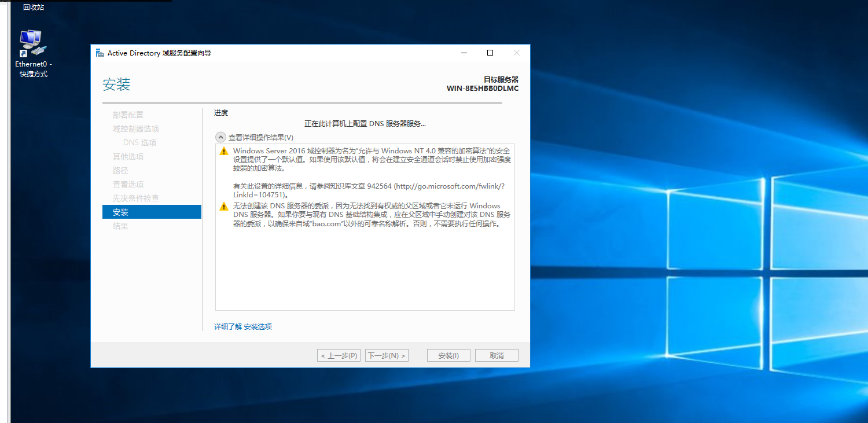Click the WIN-8E5HBB0DLMC server name
868x423 pixels.
coord(483,89)
